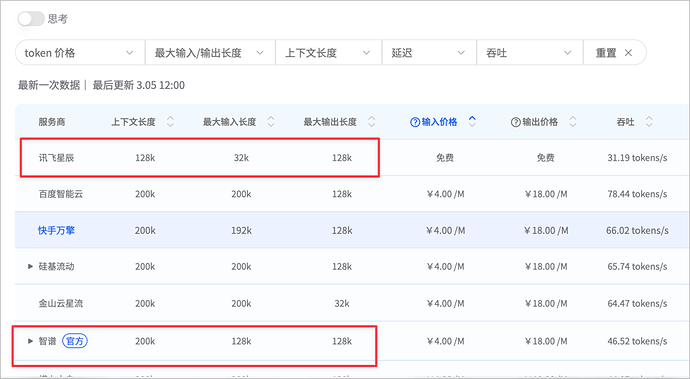Toggle the 思考 switch
The height and width of the screenshot is (379, 690).
pyautogui.click(x=31, y=19)
